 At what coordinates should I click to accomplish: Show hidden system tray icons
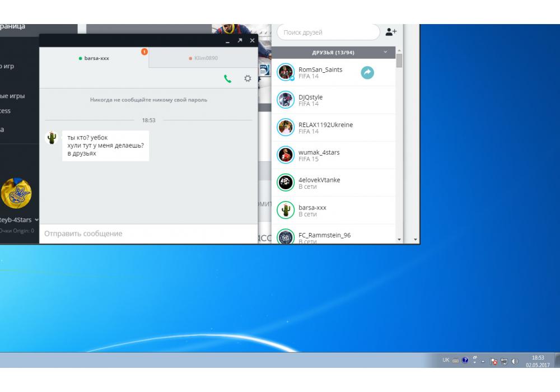483,361
